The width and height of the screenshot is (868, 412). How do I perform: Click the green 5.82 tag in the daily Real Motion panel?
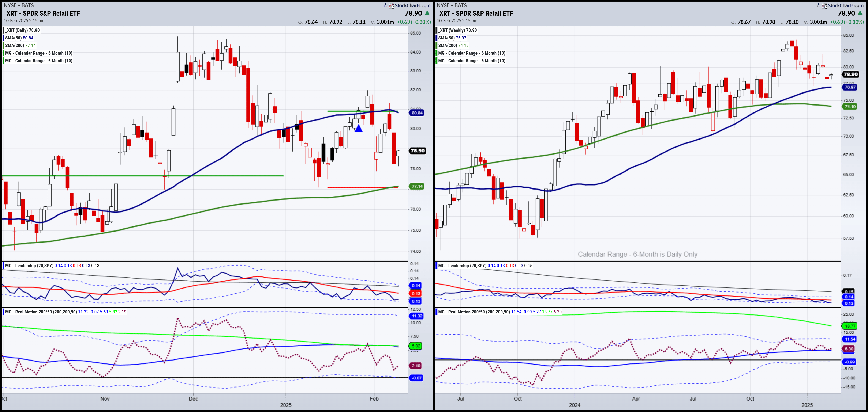tap(415, 346)
